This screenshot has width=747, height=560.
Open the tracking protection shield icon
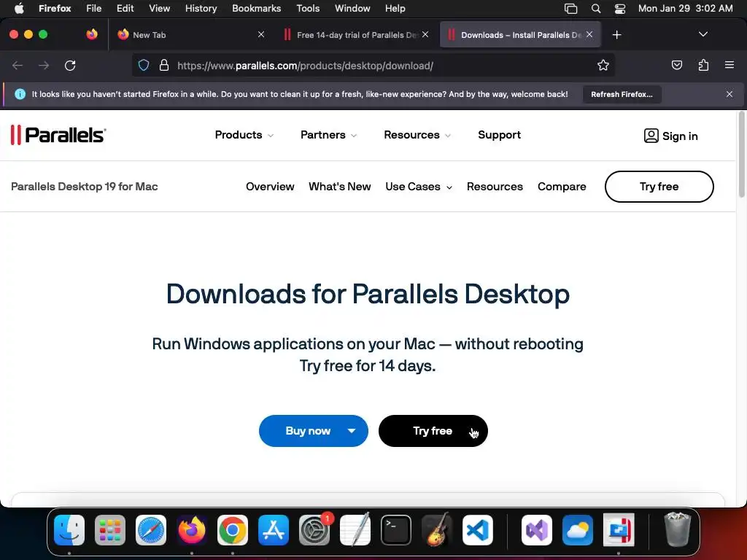coord(144,65)
